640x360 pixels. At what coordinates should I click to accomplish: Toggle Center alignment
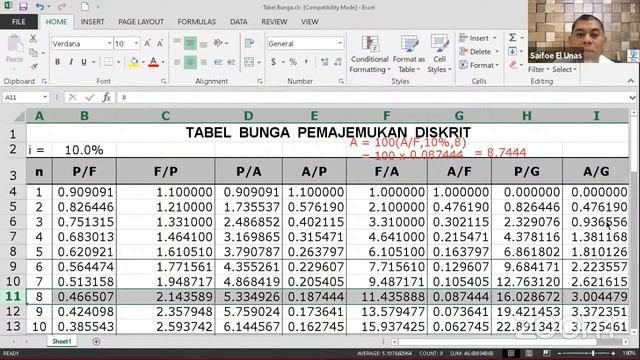(x=190, y=62)
